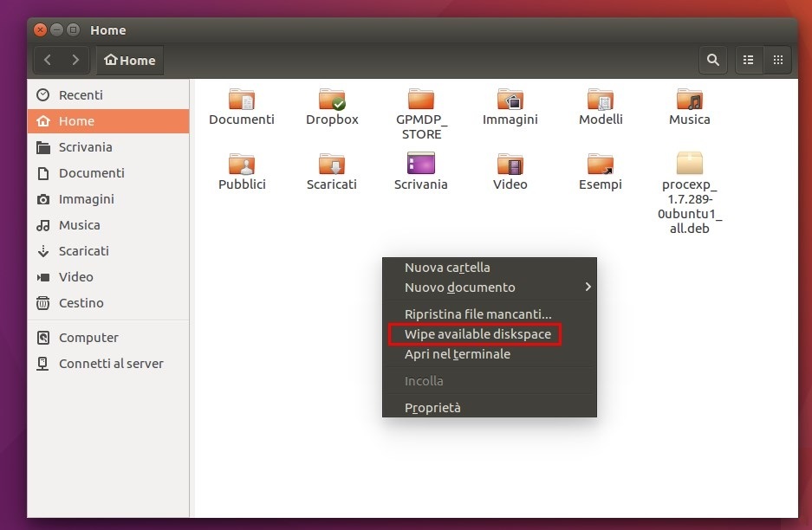The width and height of the screenshot is (812, 530).
Task: Click the search magnifier button
Action: (713, 60)
